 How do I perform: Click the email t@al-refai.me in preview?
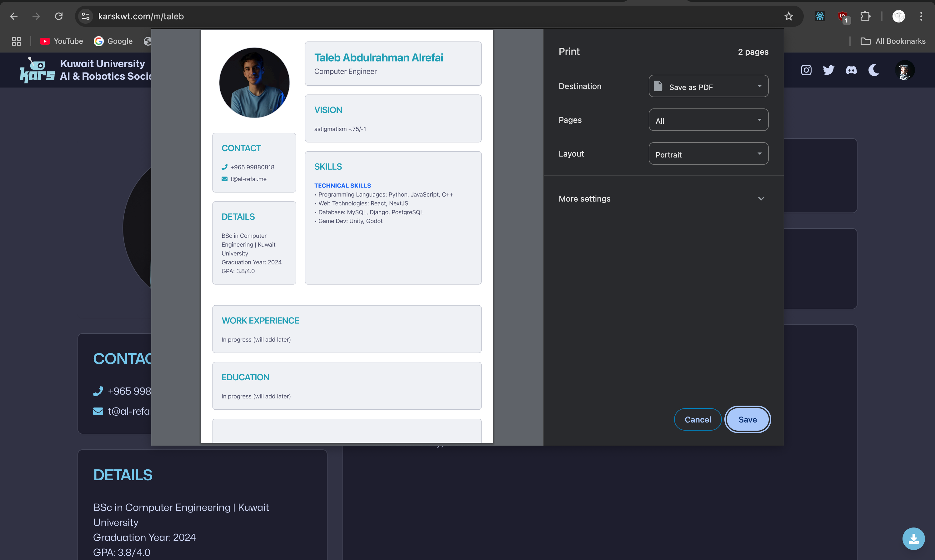pos(248,179)
